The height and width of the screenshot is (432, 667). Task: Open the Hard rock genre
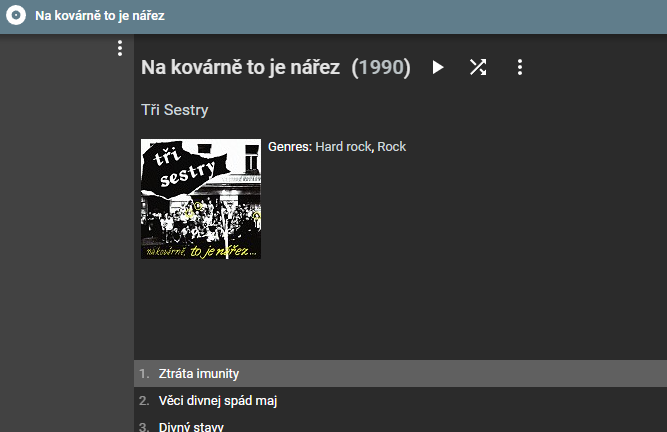pos(343,147)
